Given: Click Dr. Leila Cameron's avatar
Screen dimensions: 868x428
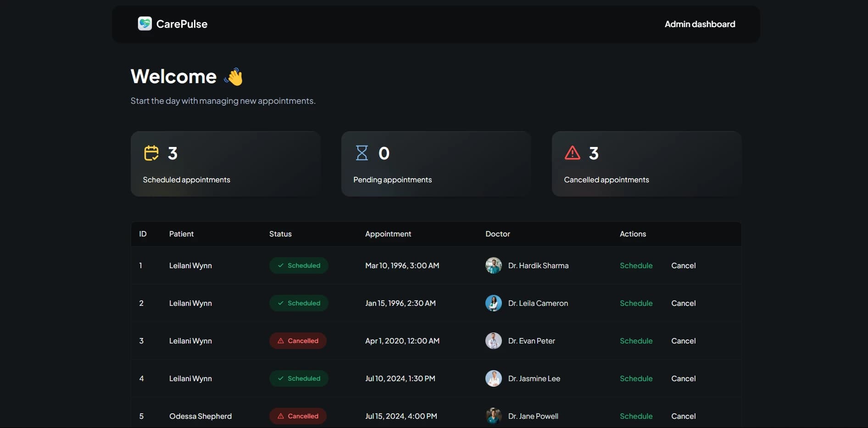Looking at the screenshot, I should coord(493,303).
